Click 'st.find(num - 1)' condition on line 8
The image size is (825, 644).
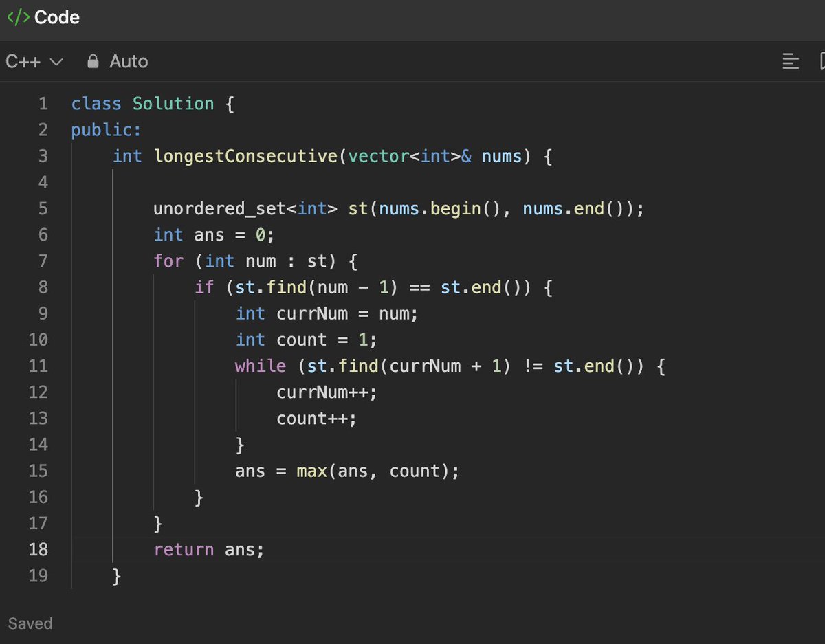(317, 287)
